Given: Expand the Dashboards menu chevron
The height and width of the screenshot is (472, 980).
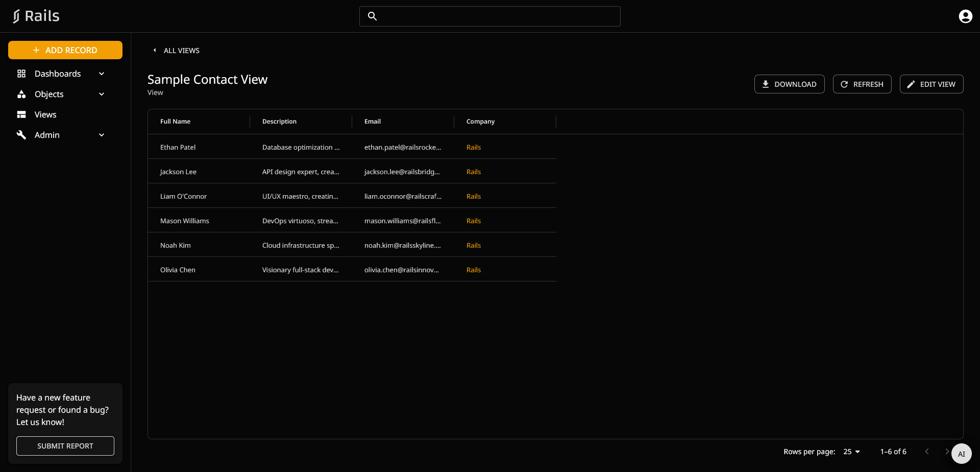Looking at the screenshot, I should point(102,74).
